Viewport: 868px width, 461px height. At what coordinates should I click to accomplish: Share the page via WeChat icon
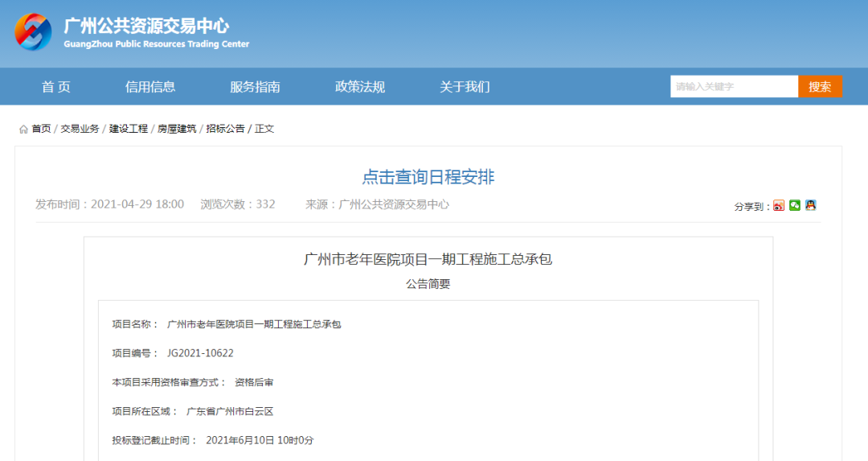795,206
